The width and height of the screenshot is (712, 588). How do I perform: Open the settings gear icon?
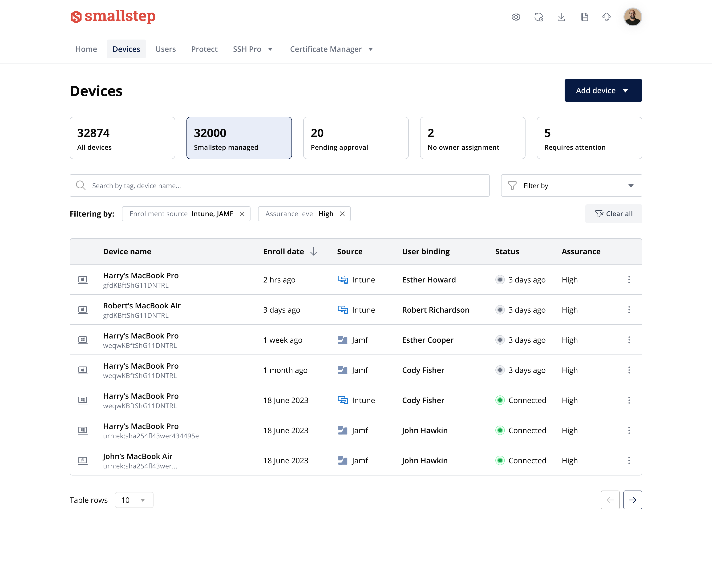pyautogui.click(x=516, y=17)
